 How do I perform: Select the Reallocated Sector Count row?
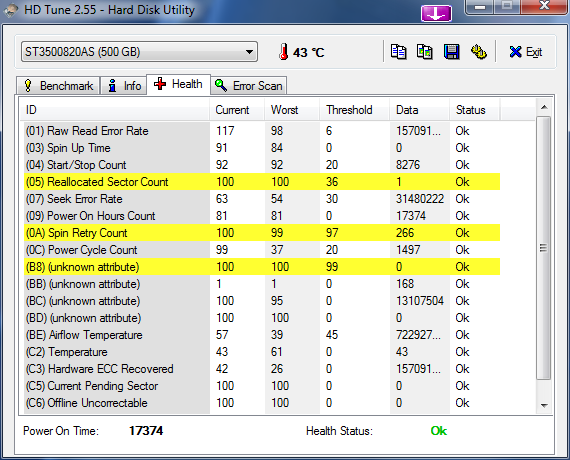point(262,182)
